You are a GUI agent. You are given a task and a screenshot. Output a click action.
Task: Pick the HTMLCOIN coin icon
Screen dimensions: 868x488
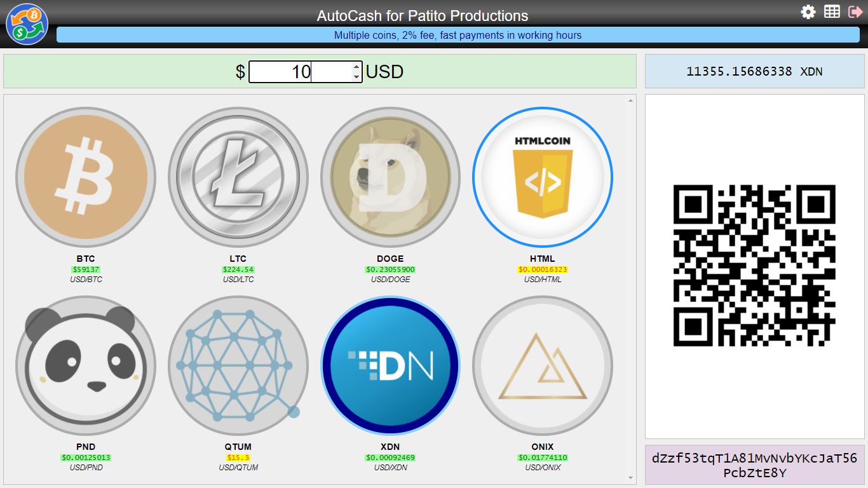543,177
